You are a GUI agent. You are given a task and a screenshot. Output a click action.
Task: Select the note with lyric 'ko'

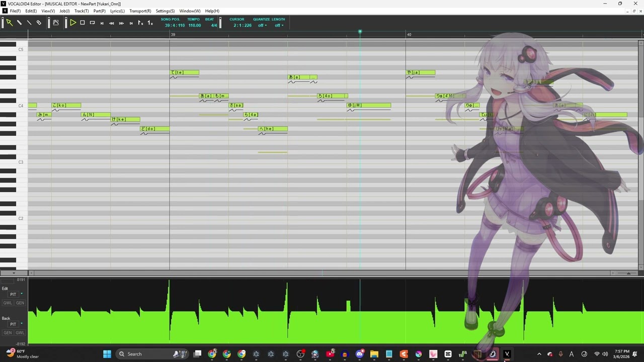point(66,105)
